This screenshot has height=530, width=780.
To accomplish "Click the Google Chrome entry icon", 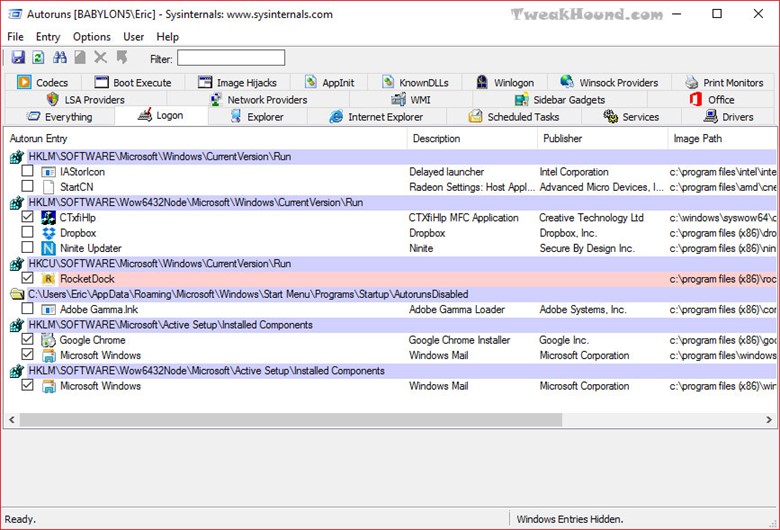I will tap(48, 340).
